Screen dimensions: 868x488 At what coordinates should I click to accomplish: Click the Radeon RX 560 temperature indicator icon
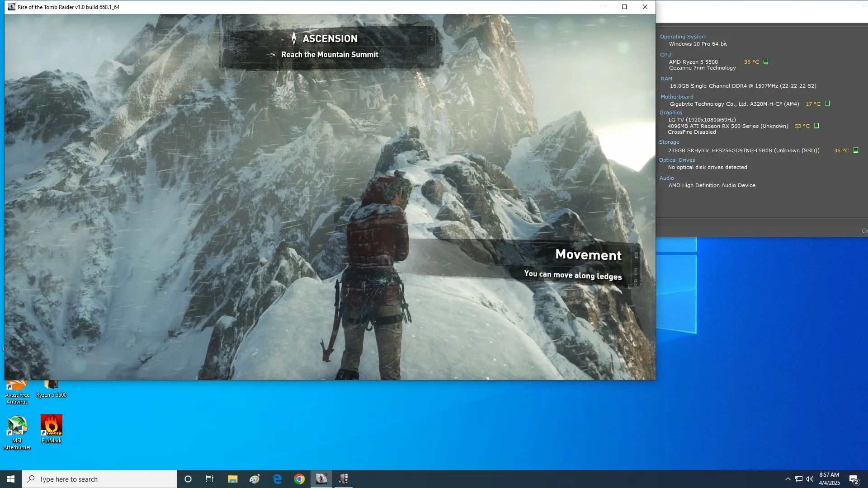[816, 126]
